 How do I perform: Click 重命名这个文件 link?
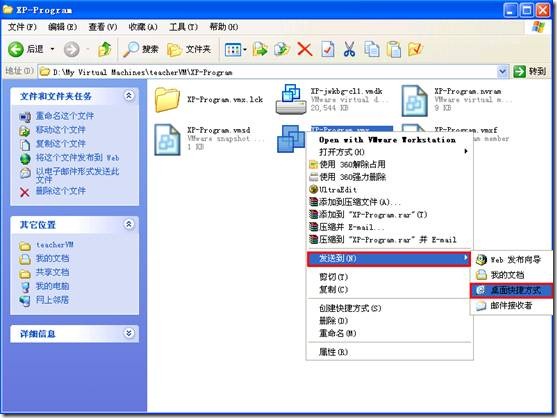click(65, 116)
